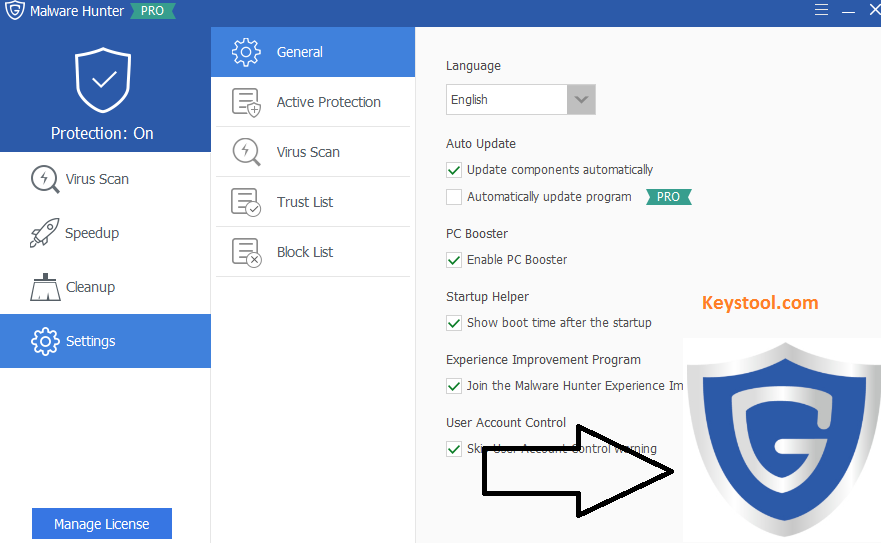The height and width of the screenshot is (543, 881).
Task: Toggle Skip User Account Control warning checkbox
Action: pos(454,449)
